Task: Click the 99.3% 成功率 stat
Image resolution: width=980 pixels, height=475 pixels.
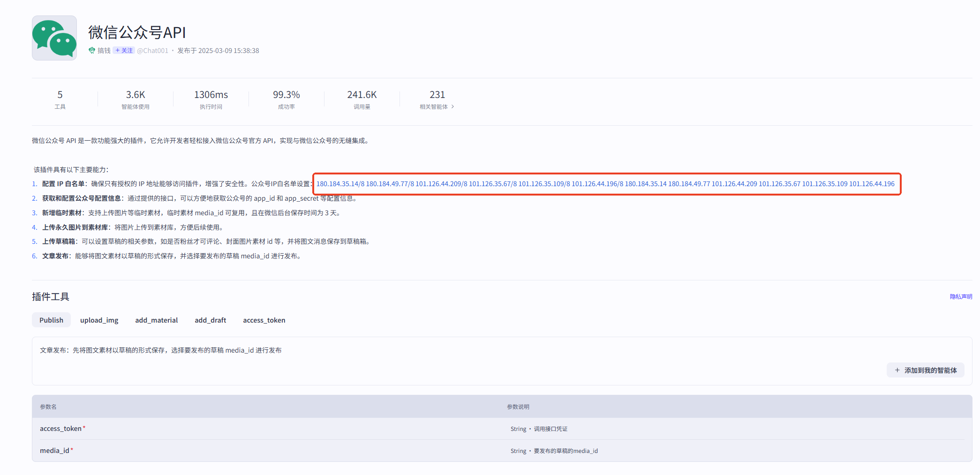Action: point(286,100)
